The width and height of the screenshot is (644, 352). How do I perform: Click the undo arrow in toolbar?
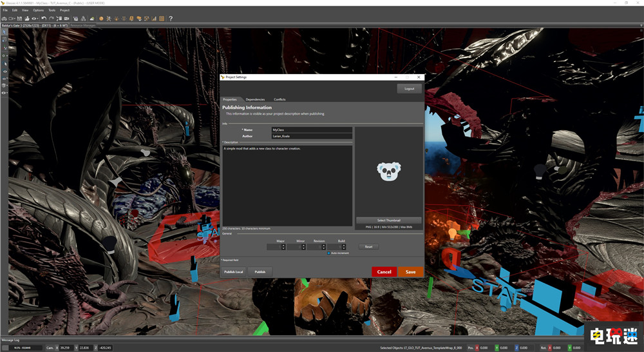[x=43, y=19]
